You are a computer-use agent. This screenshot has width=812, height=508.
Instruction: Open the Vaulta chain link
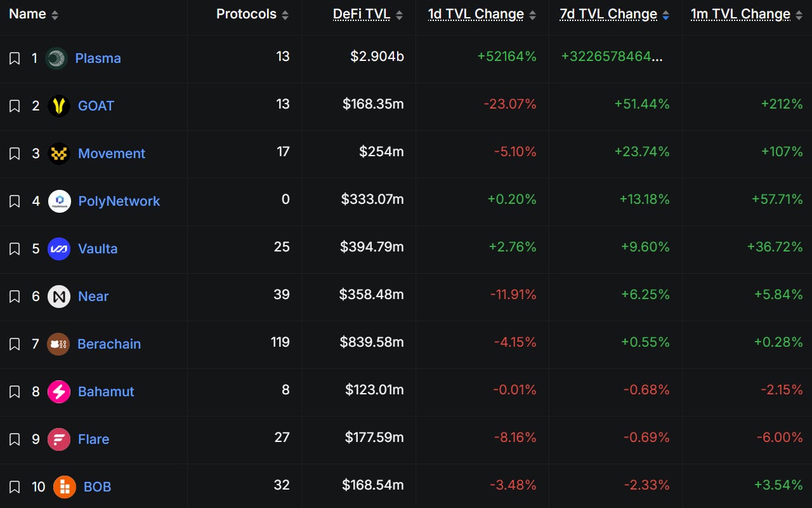coord(98,249)
